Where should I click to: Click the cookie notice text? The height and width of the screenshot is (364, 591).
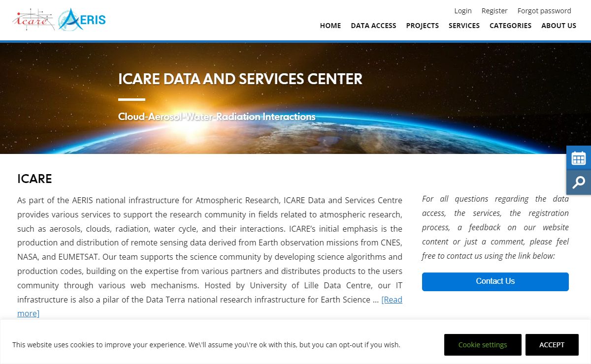click(x=206, y=345)
